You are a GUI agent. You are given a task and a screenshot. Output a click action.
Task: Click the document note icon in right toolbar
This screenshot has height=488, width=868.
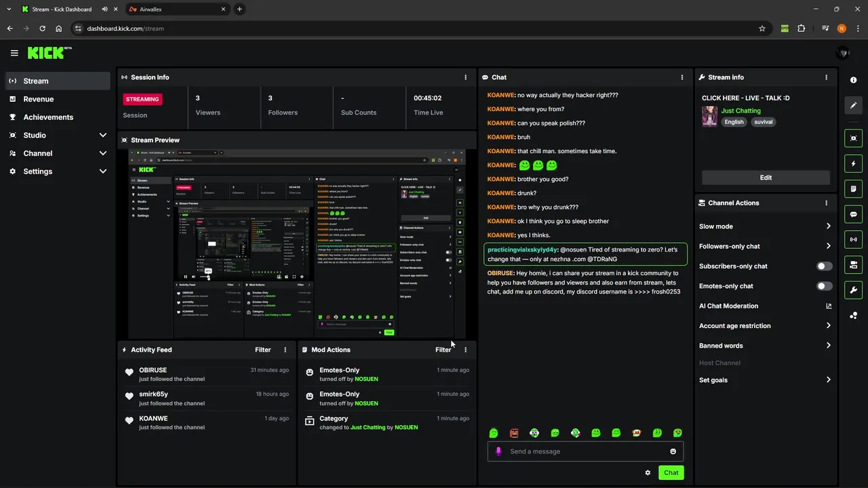853,188
